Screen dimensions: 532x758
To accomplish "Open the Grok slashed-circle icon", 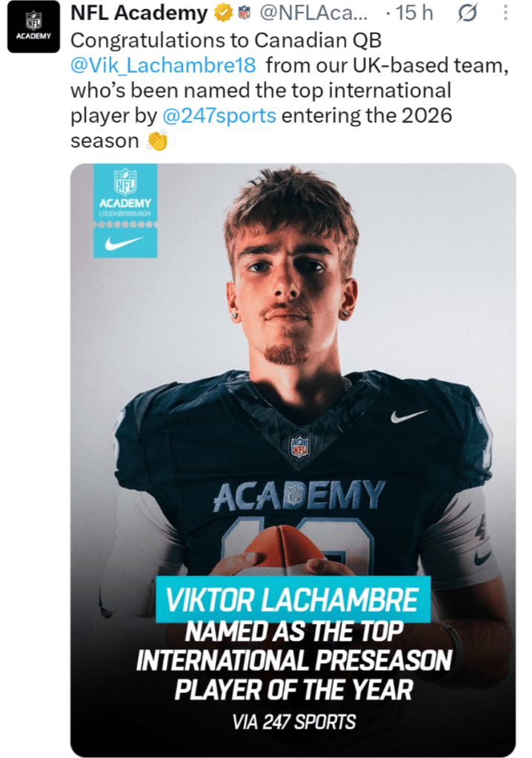I will [467, 13].
